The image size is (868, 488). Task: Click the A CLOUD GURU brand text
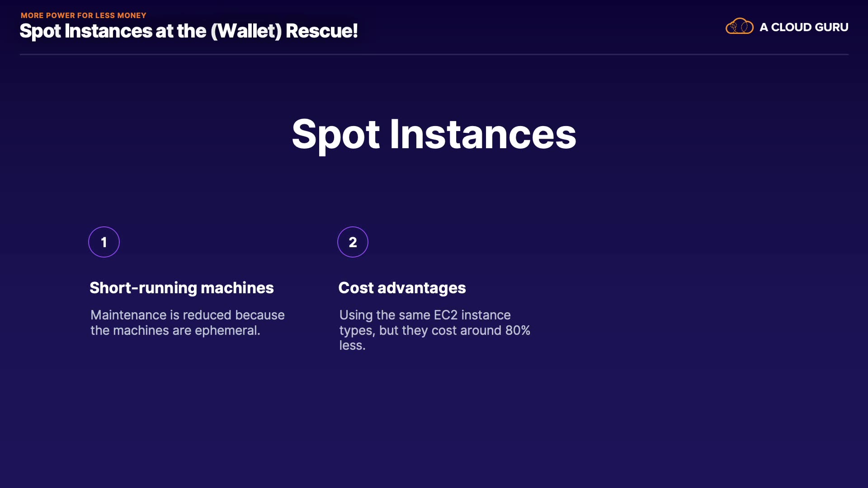click(804, 27)
